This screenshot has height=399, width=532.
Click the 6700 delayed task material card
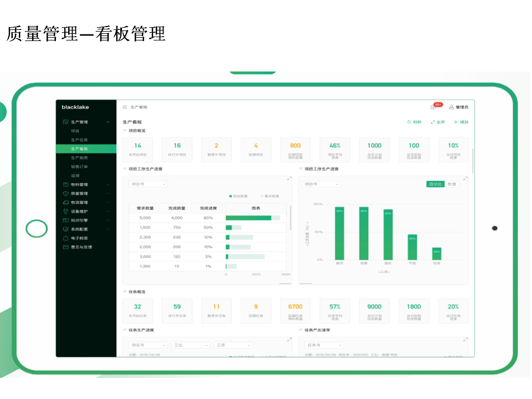pyautogui.click(x=295, y=311)
